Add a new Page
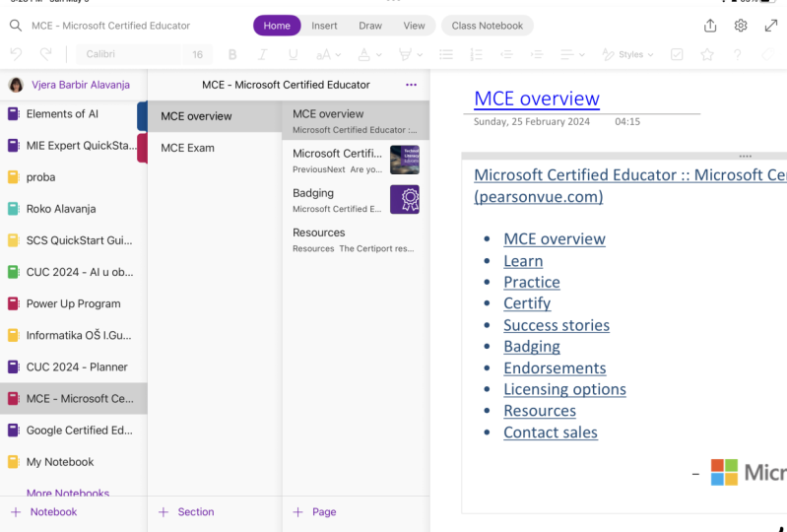The height and width of the screenshot is (532, 787). (314, 512)
